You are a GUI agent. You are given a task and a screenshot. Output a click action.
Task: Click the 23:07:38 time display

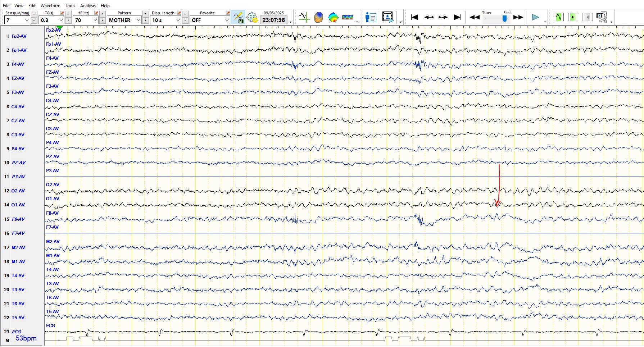coord(273,20)
